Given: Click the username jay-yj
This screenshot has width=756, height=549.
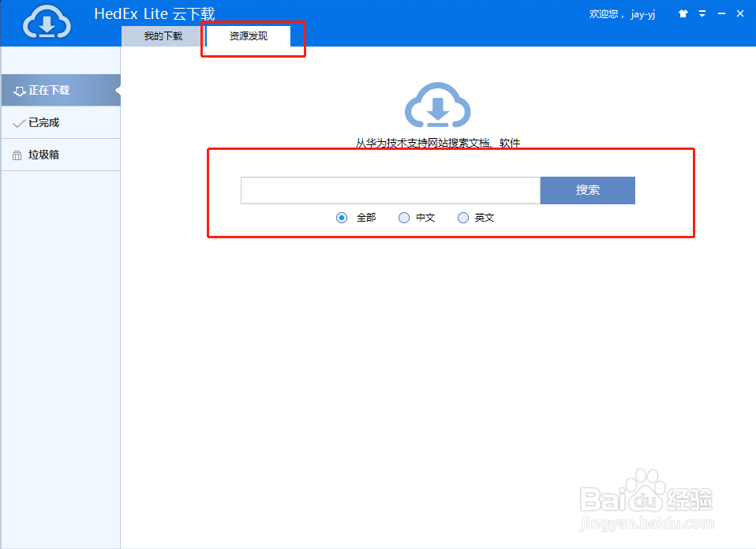Looking at the screenshot, I should [x=642, y=14].
